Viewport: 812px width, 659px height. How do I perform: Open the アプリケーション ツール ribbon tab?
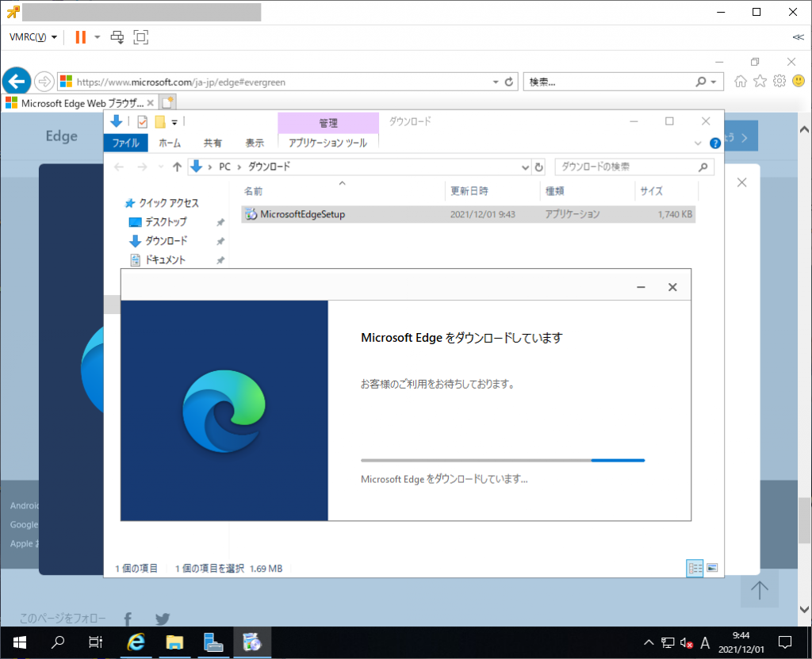(x=327, y=143)
